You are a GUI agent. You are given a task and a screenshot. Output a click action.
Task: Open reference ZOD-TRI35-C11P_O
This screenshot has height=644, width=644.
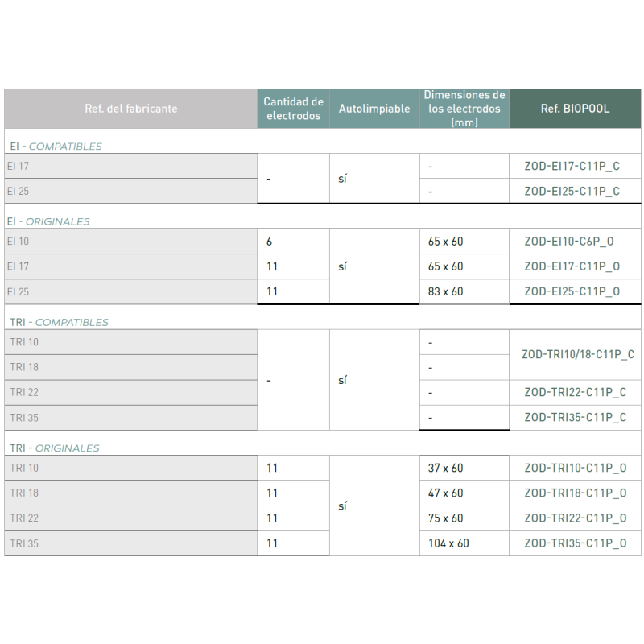[575, 543]
